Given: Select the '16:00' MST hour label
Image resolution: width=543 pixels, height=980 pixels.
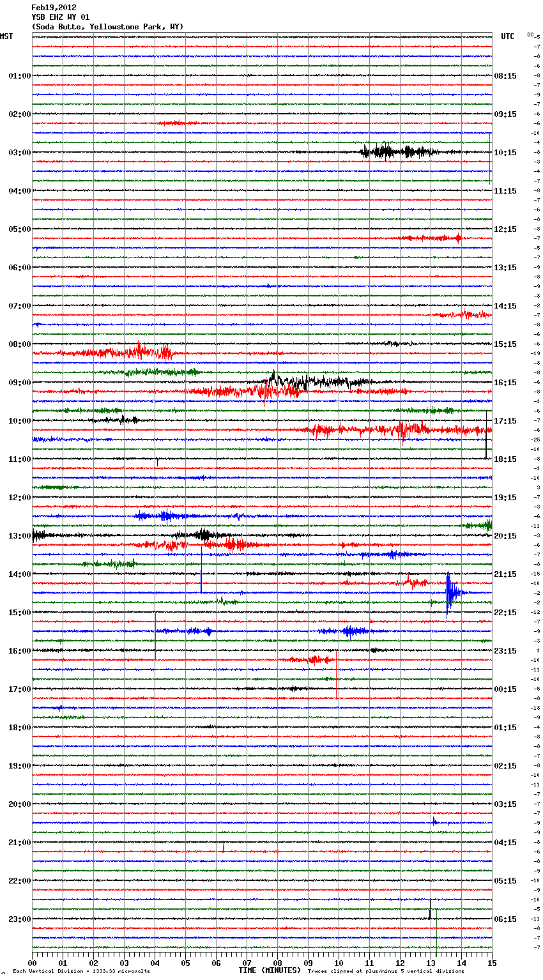Looking at the screenshot, I should tap(20, 651).
